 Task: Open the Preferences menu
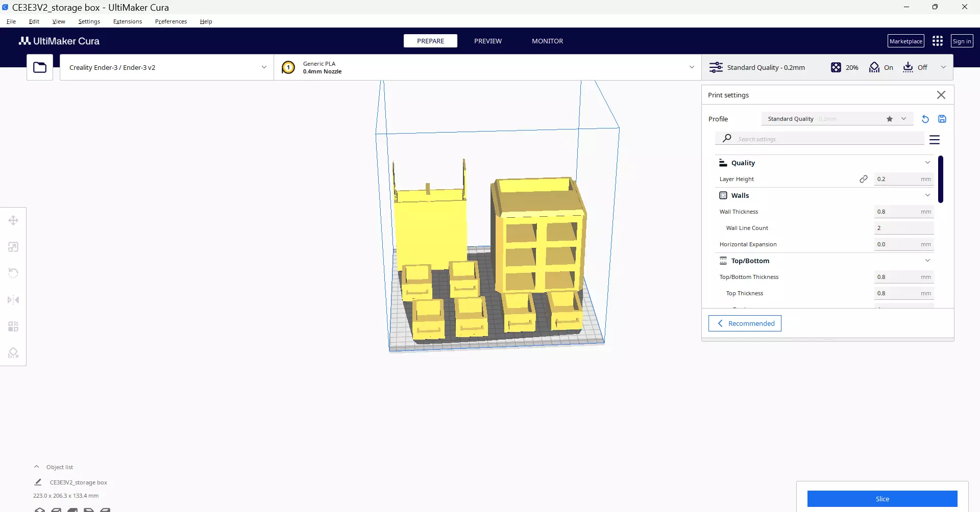coord(171,21)
